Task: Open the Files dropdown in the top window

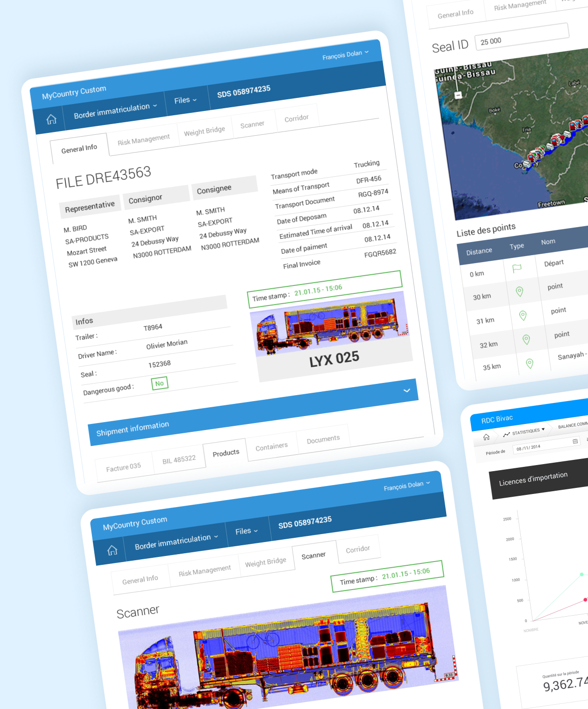Action: (x=185, y=100)
